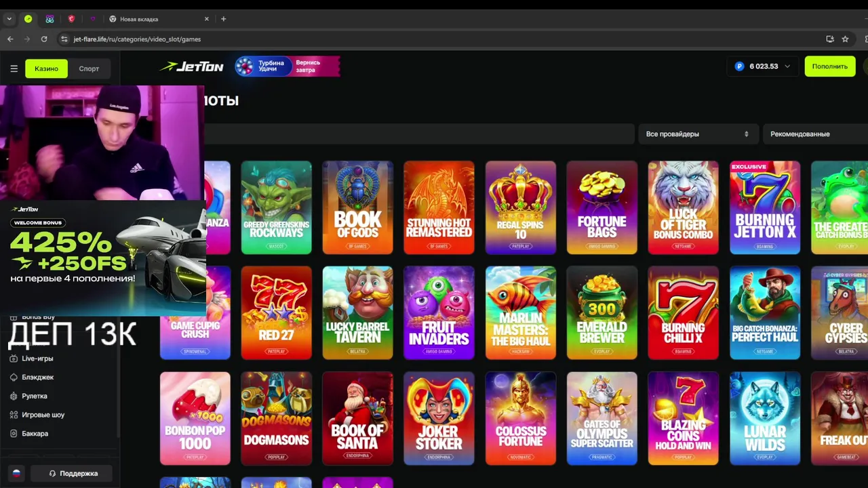
Task: Open the Book of Gods slot
Action: (x=357, y=207)
